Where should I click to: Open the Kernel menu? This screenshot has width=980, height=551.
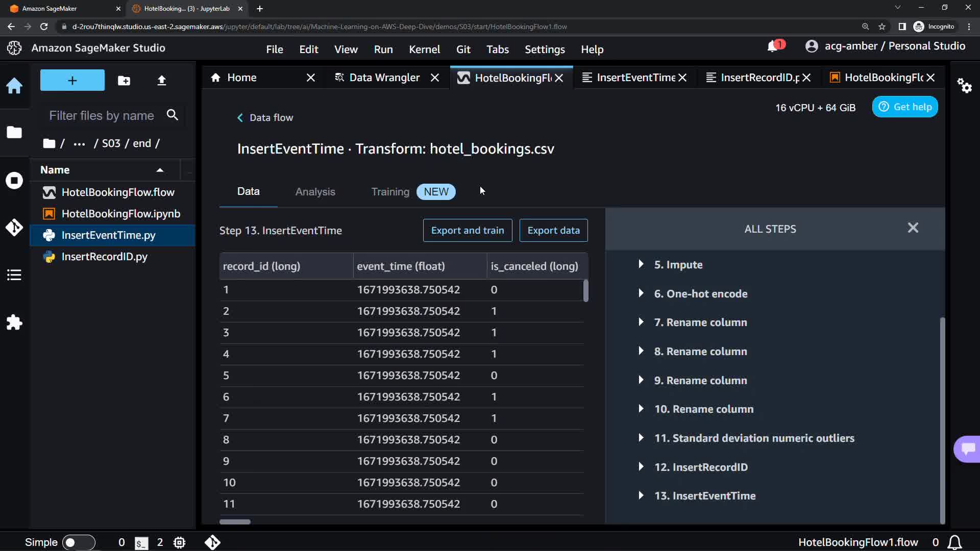click(424, 49)
